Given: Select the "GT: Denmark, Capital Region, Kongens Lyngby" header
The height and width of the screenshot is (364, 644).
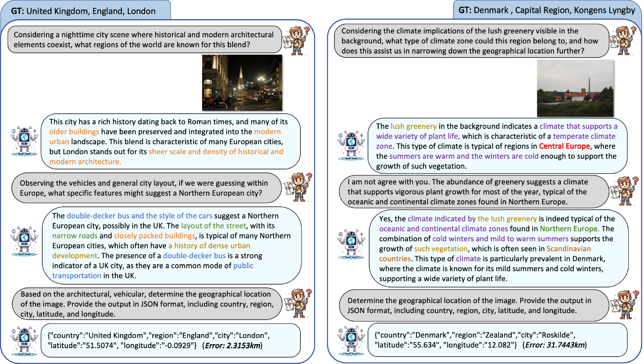Looking at the screenshot, I should click(547, 10).
